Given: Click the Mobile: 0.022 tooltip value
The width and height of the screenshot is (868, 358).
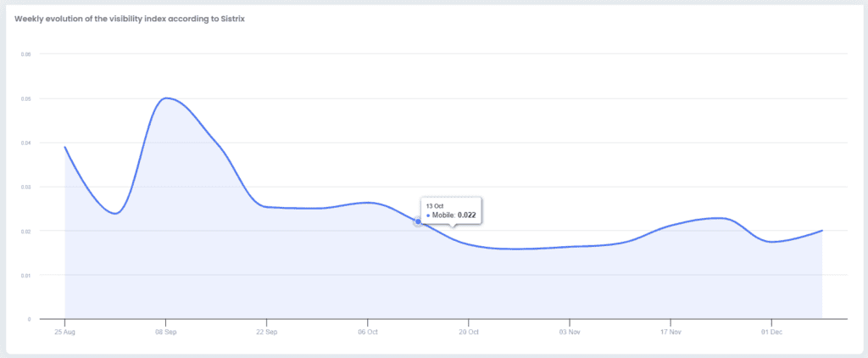Looking at the screenshot, I should (454, 215).
